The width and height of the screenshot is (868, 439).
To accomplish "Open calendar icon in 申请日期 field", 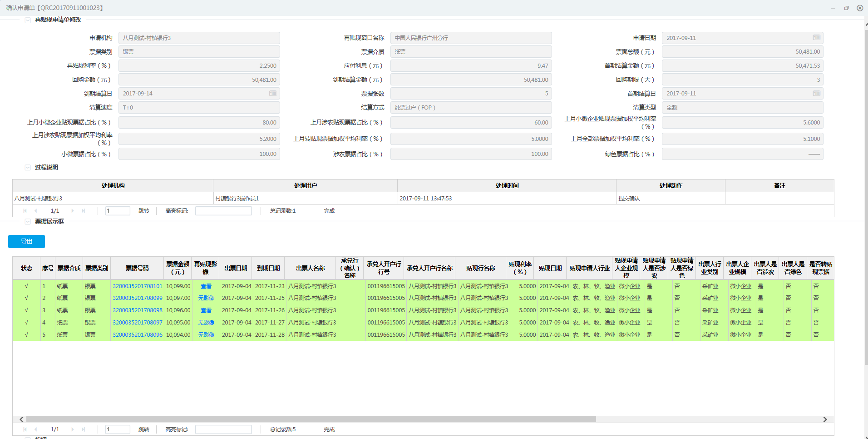I will tap(816, 38).
